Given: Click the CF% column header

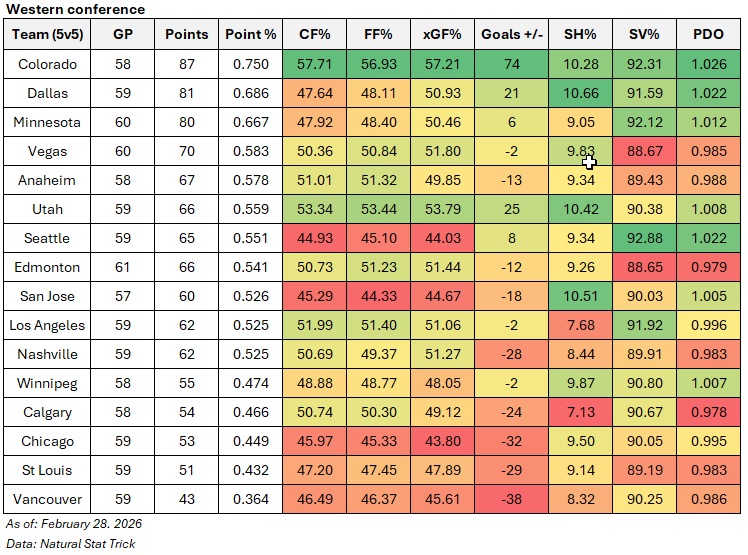Looking at the screenshot, I should [x=315, y=34].
